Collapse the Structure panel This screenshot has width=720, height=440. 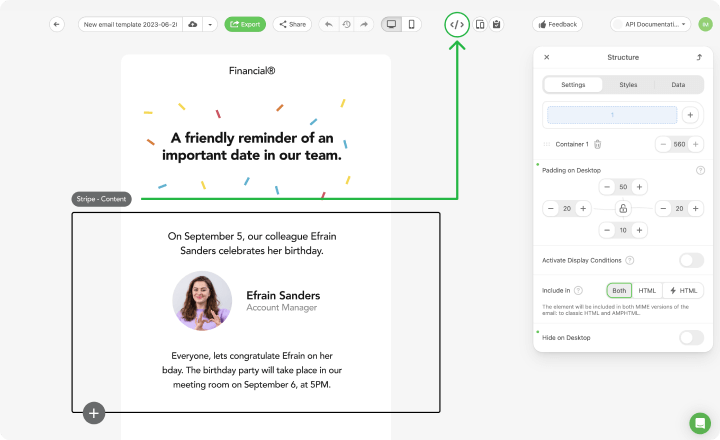[699, 57]
